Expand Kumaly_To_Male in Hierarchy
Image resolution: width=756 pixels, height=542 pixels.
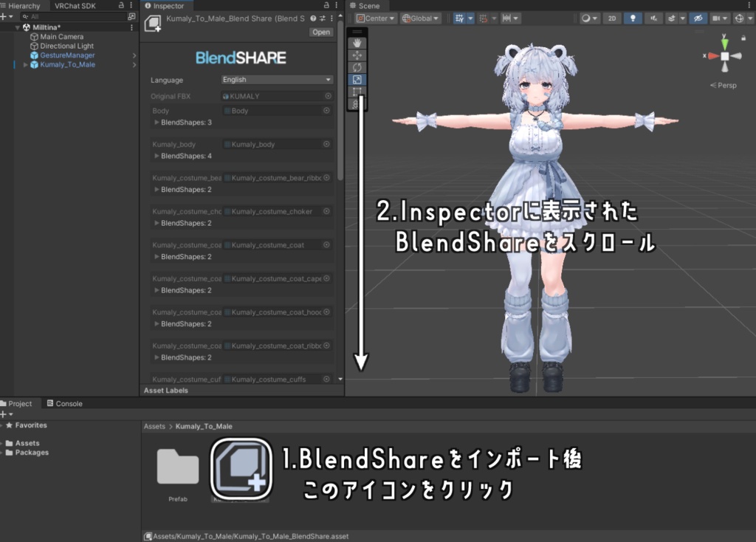tap(26, 65)
